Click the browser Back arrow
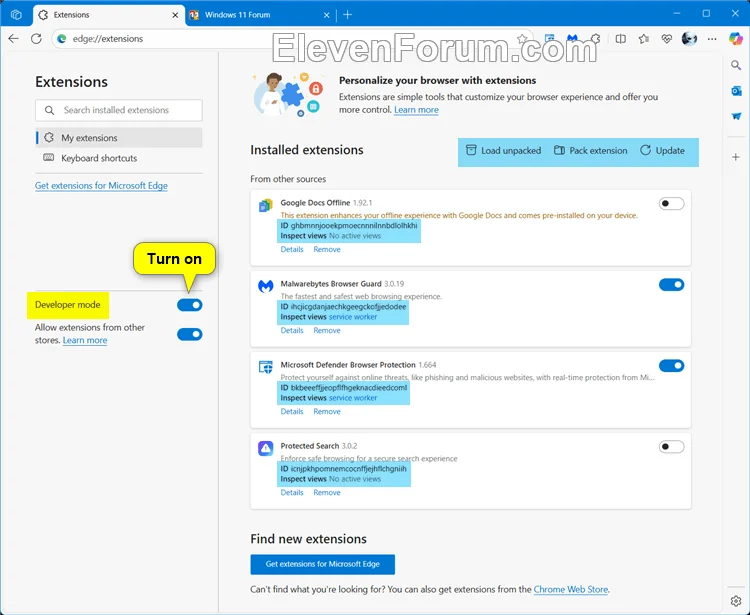The width and height of the screenshot is (750, 615). [13, 39]
